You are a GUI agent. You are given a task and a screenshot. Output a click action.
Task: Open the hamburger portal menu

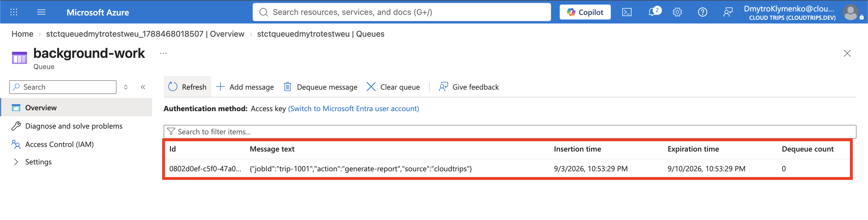[41, 12]
